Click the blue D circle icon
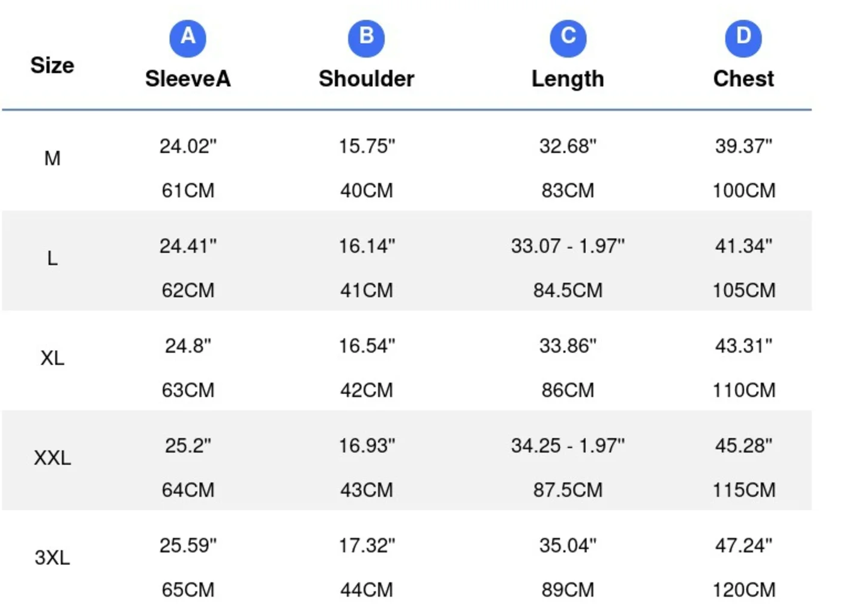865x616 pixels. [x=743, y=38]
